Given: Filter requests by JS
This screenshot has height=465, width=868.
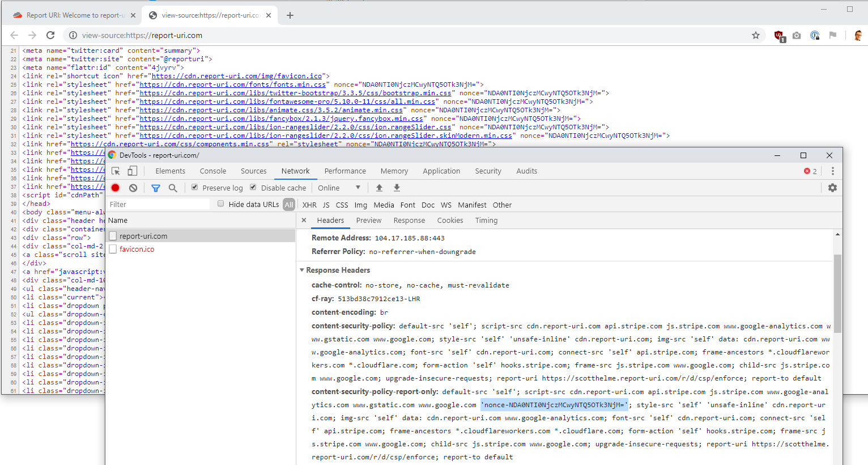Looking at the screenshot, I should [326, 205].
